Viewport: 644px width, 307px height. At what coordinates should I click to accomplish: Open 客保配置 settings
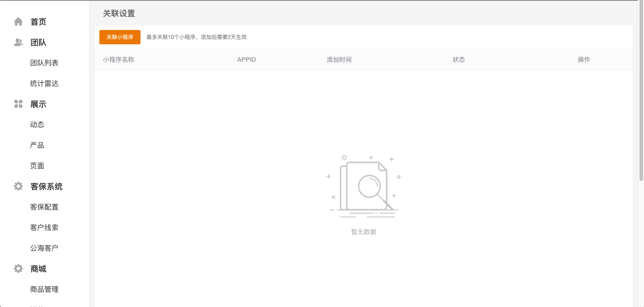(x=44, y=207)
